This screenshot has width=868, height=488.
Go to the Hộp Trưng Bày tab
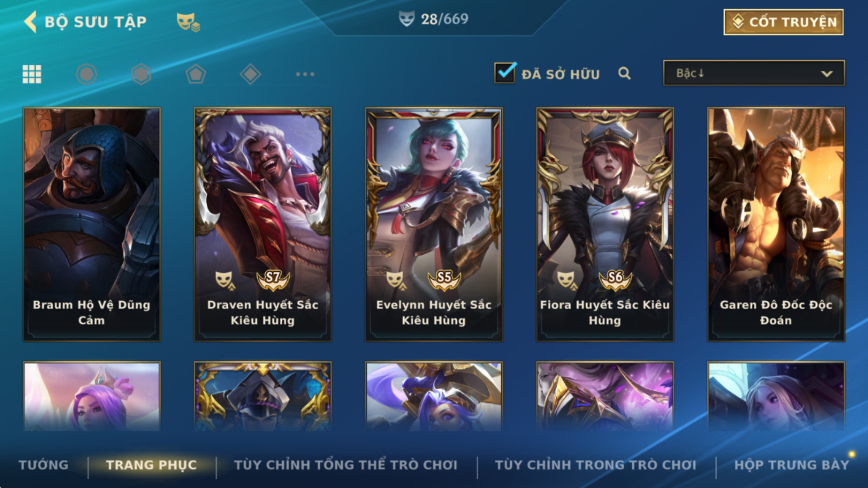tap(791, 465)
